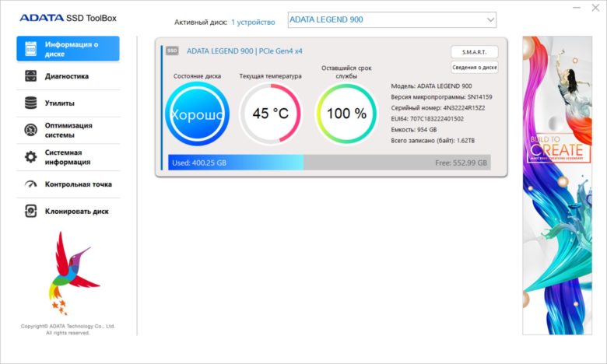
Task: Click the EUI64 identifier text
Action: 427,119
